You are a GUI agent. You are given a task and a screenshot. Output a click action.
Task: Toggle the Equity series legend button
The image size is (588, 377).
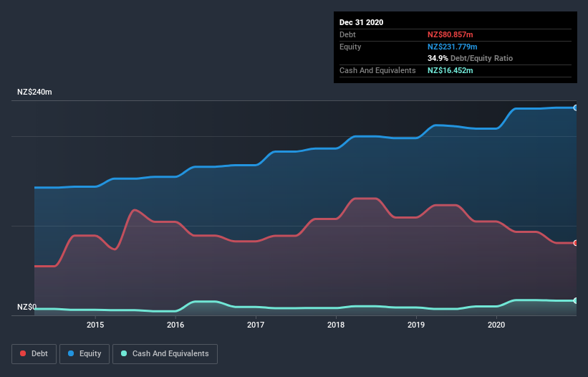point(85,354)
